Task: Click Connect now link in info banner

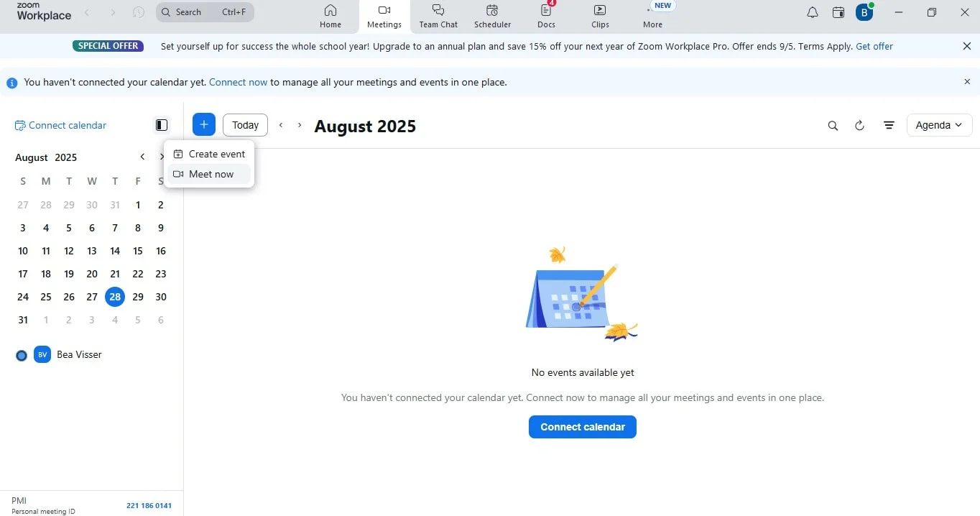Action: tap(238, 82)
